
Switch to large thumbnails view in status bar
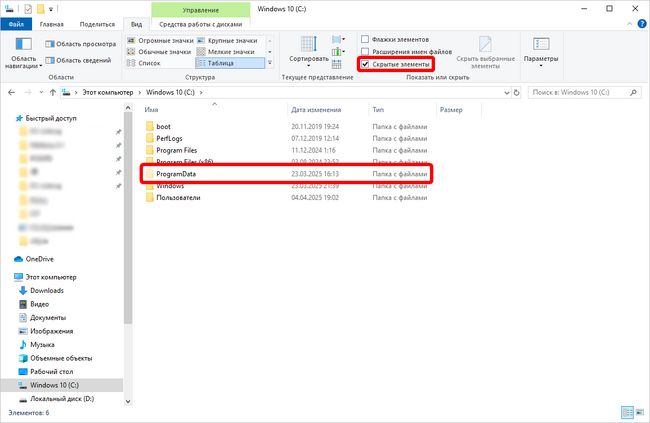[x=640, y=412]
